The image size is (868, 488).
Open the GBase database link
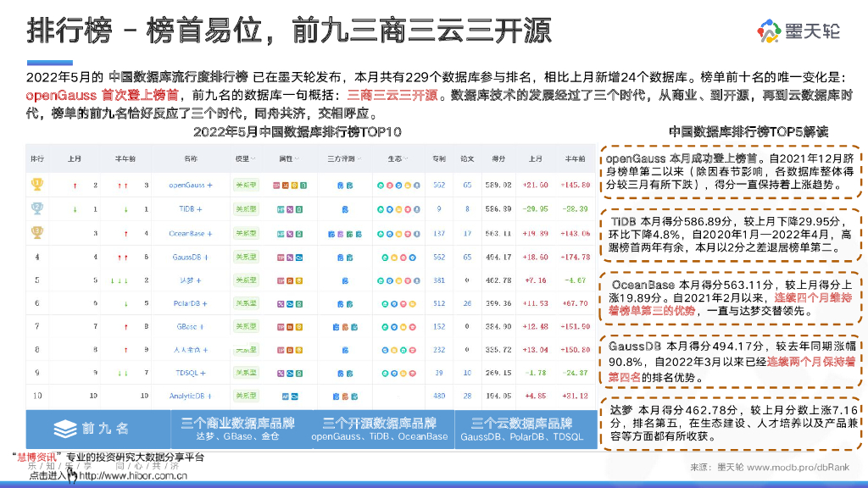tap(186, 327)
